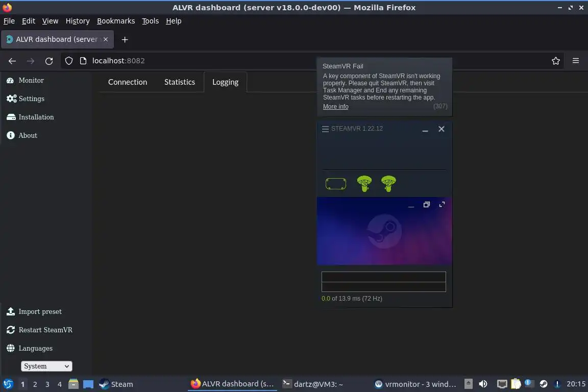This screenshot has height=392, width=588.
Task: Click the browser forward arrow
Action: click(31, 61)
